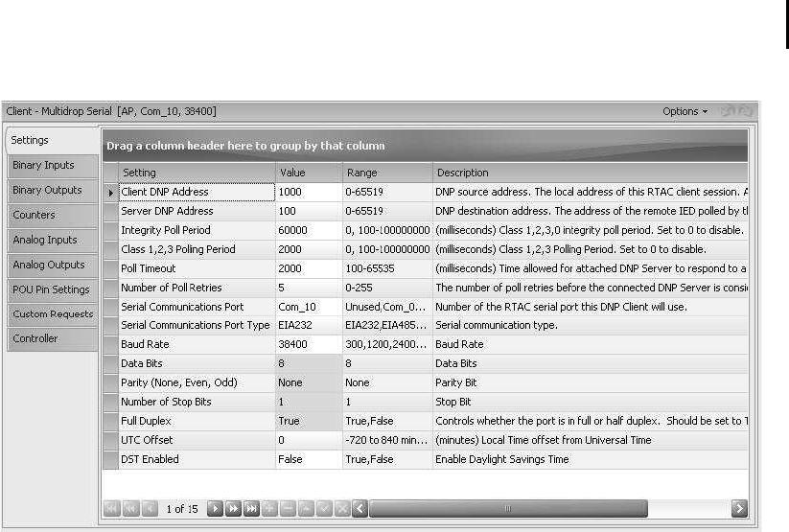Click the dimmed undo icon beside Options

(728, 111)
